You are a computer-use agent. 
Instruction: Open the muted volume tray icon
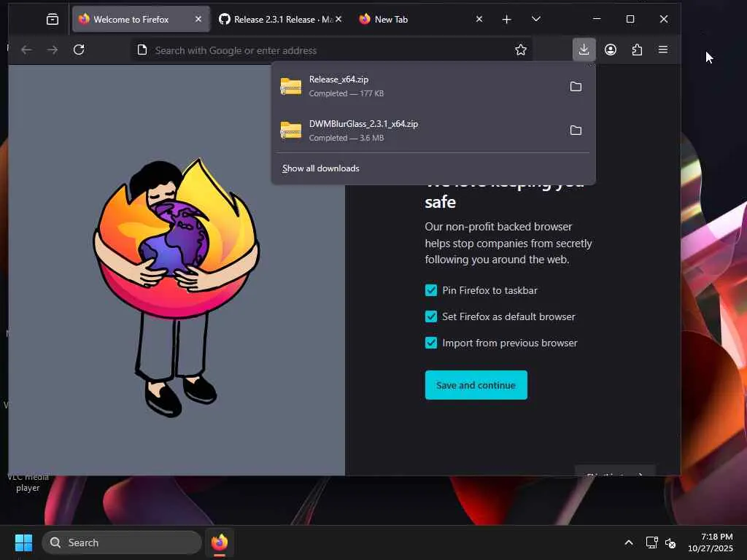point(671,542)
